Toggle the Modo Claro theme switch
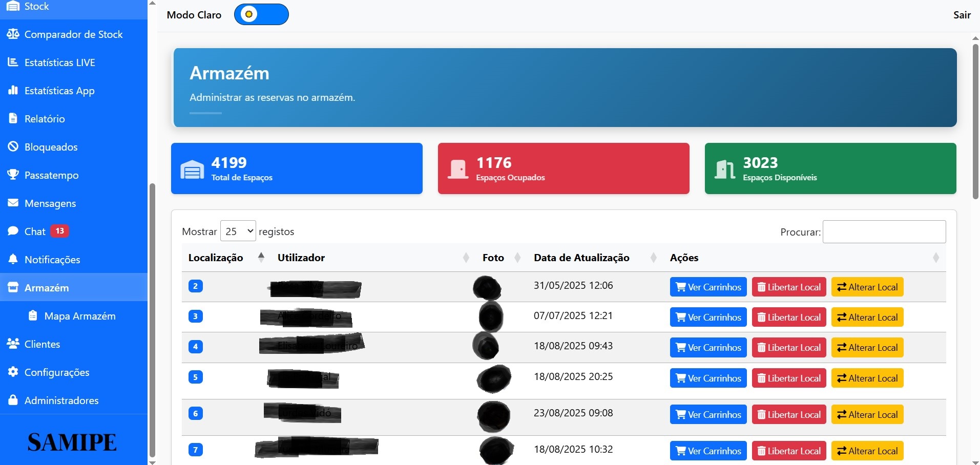 (261, 14)
